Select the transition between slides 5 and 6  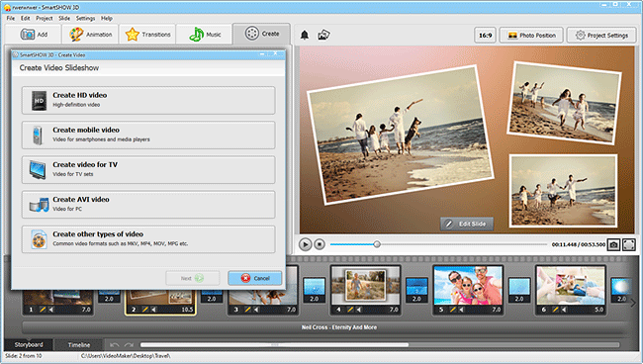pos(519,290)
